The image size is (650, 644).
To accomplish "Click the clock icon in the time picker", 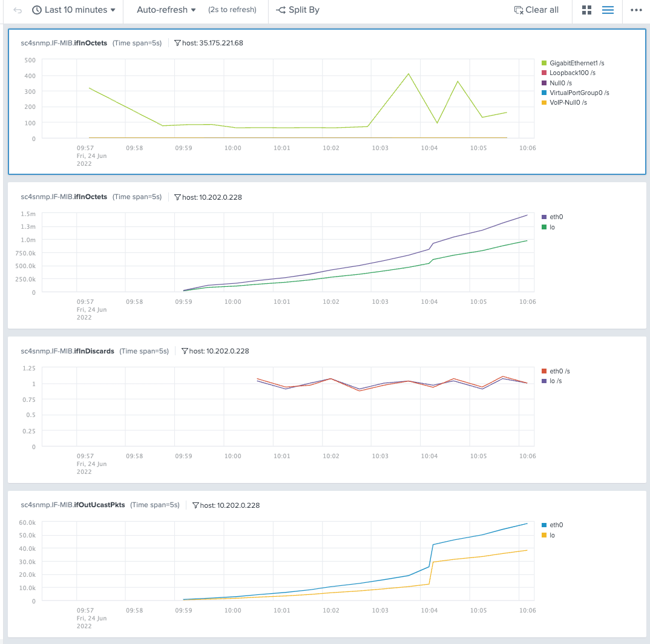I will pos(36,10).
